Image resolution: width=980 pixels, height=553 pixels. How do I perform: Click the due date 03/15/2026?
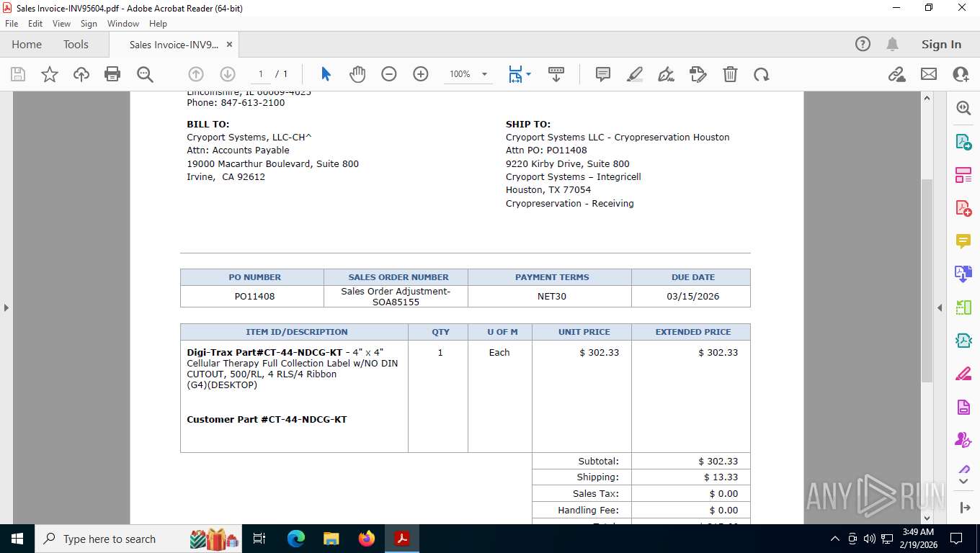pyautogui.click(x=692, y=296)
